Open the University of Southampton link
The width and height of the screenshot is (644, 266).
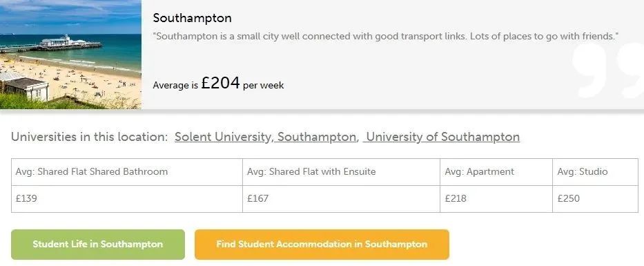point(441,137)
